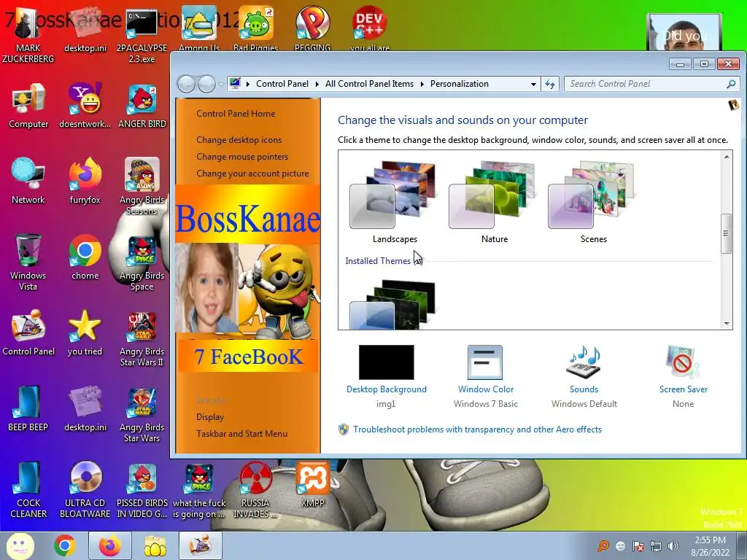747x560 pixels.
Task: Focus the Search Control Panel field
Action: point(652,84)
